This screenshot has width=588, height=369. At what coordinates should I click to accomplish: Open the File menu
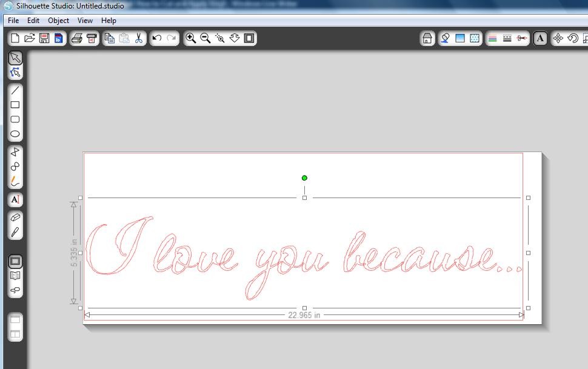(x=13, y=21)
